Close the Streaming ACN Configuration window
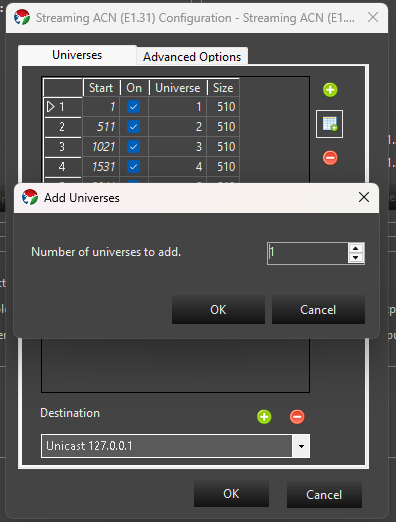This screenshot has width=396, height=522. [373, 17]
